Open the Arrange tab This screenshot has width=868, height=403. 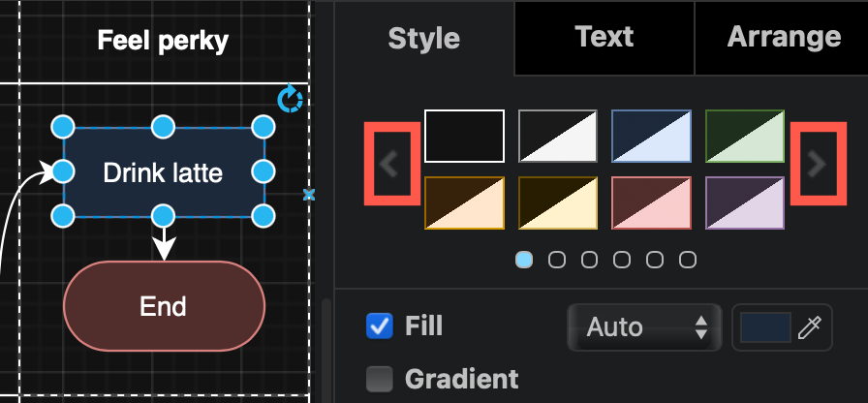pyautogui.click(x=783, y=37)
